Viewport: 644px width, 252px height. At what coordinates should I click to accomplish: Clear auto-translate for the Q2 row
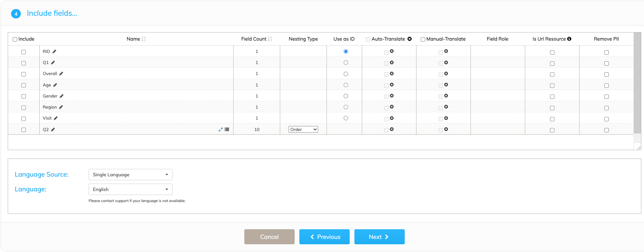coord(392,129)
